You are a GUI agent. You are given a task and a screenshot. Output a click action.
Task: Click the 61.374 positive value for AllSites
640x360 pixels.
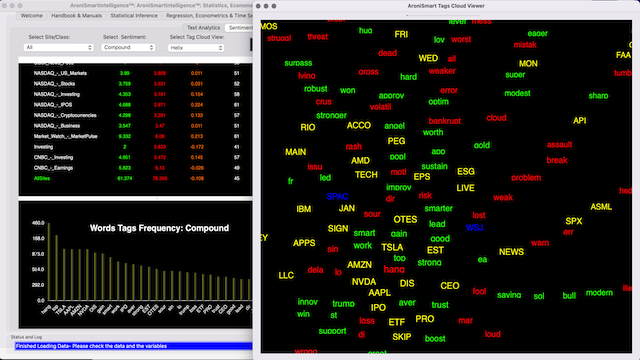(x=124, y=178)
